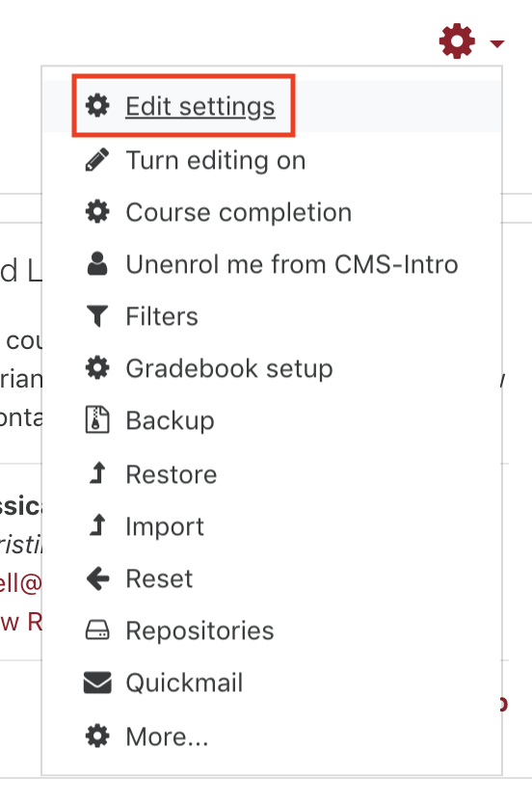Click the red gear actions menu icon
This screenshot has width=532, height=804.
457,41
